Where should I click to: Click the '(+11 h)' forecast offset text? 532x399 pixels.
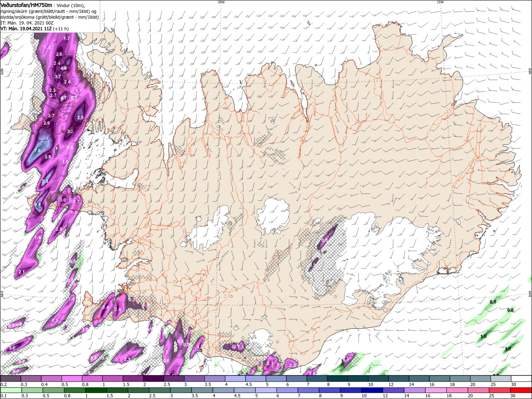pos(61,29)
